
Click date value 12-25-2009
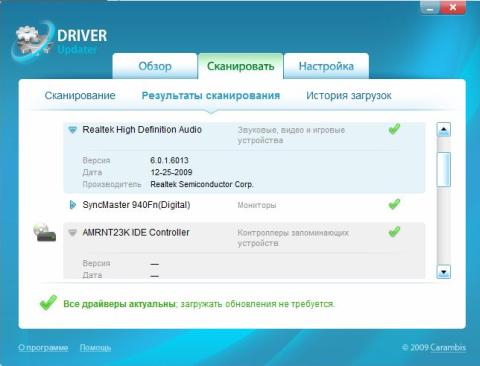(171, 172)
